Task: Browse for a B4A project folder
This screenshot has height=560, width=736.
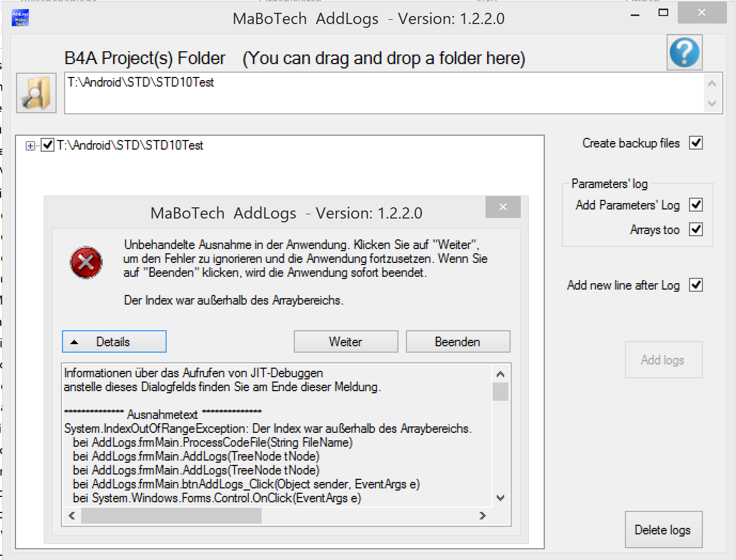Action: [36, 93]
